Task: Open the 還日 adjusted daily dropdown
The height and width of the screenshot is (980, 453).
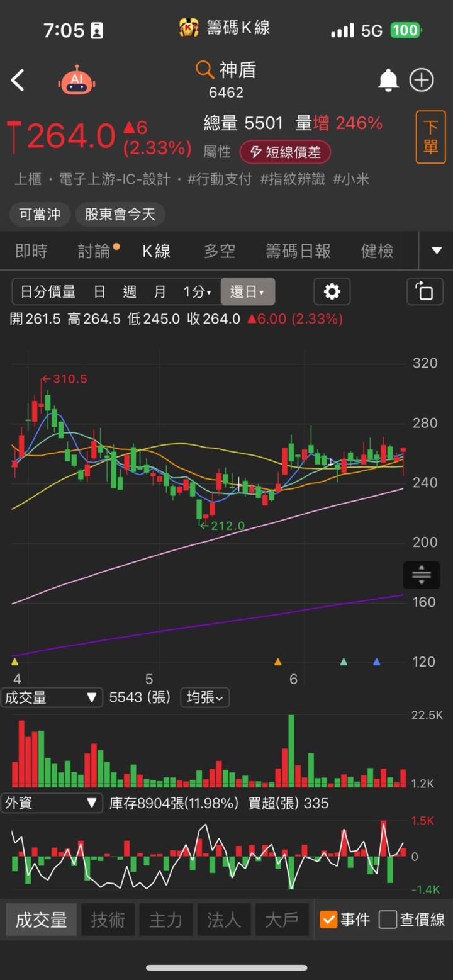Action: [247, 291]
